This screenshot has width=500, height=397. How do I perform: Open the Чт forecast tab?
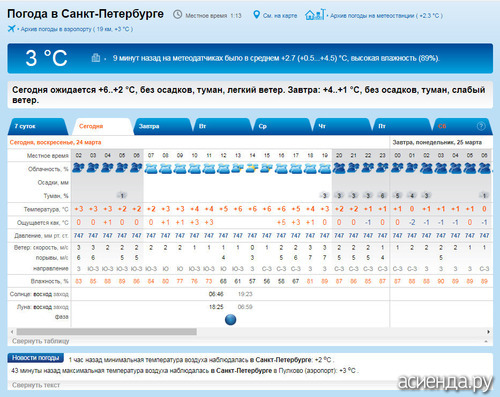click(x=342, y=126)
